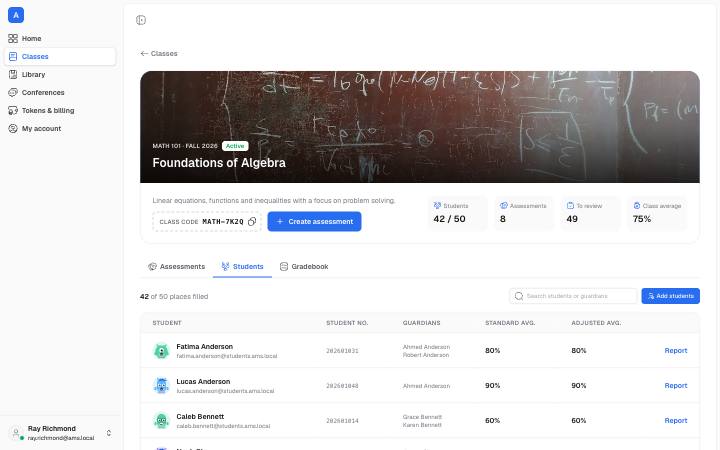Click student number 202601014
720x450 pixels.
[x=342, y=421]
